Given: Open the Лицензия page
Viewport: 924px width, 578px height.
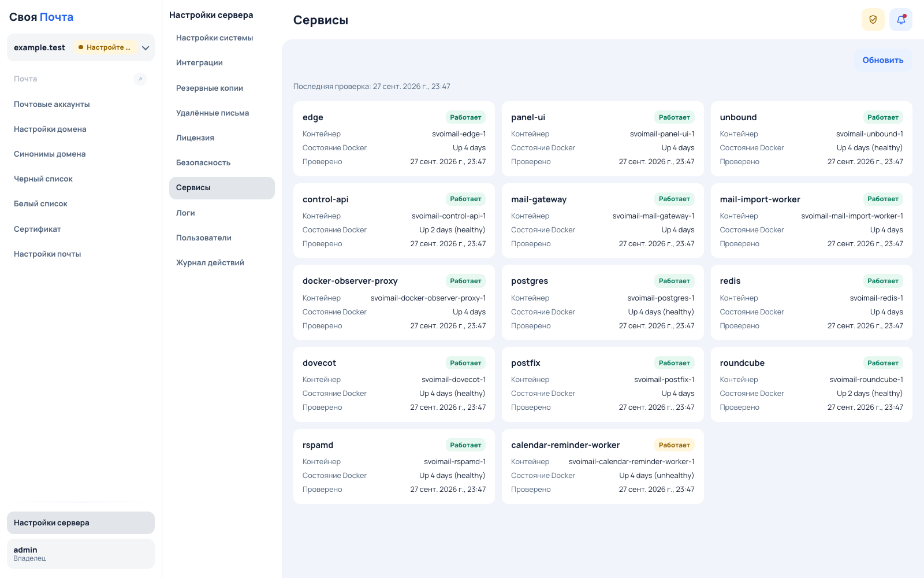Looking at the screenshot, I should point(222,138).
